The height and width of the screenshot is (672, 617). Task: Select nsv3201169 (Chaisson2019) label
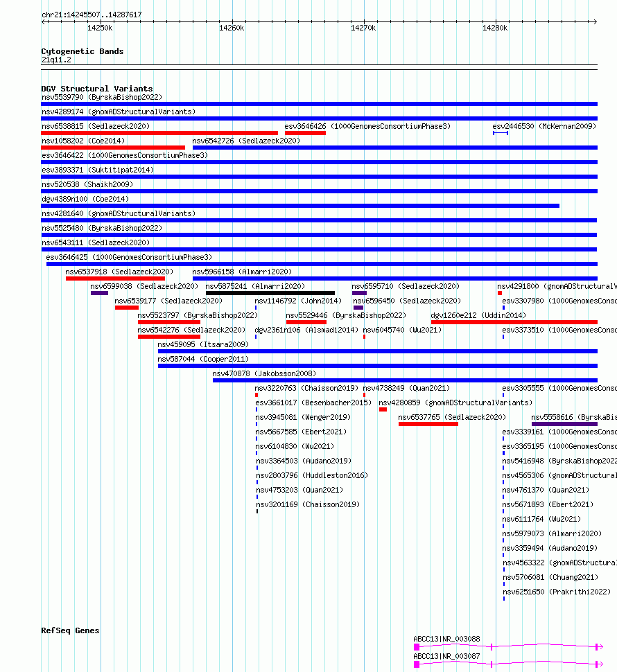tap(308, 505)
